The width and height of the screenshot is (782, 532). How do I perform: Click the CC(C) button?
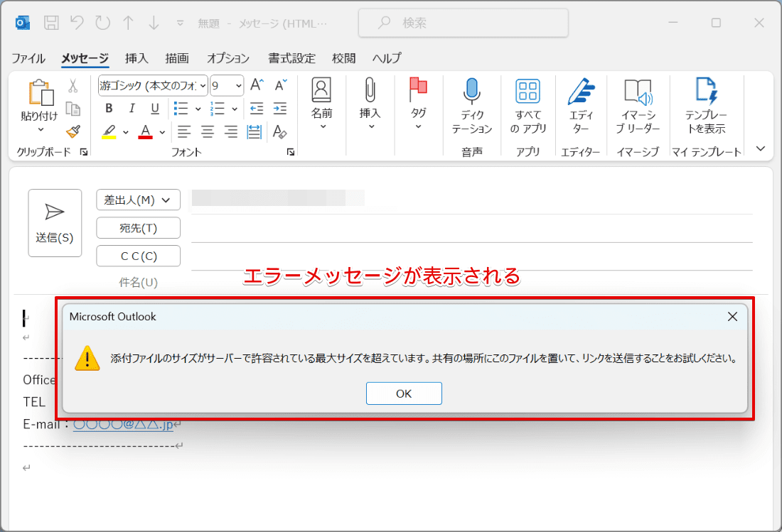point(138,256)
